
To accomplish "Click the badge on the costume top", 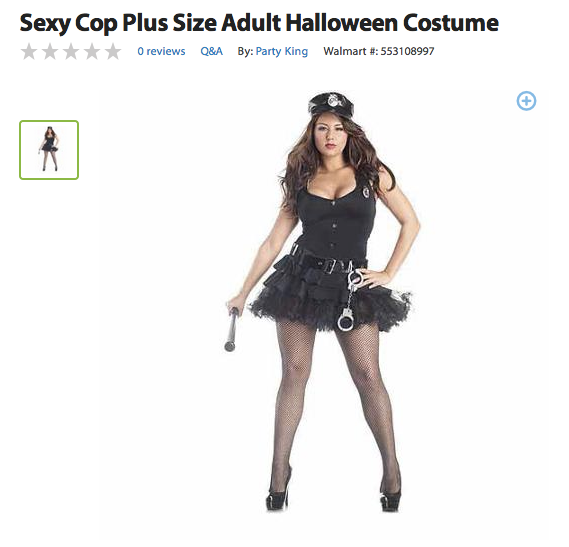I will (366, 191).
